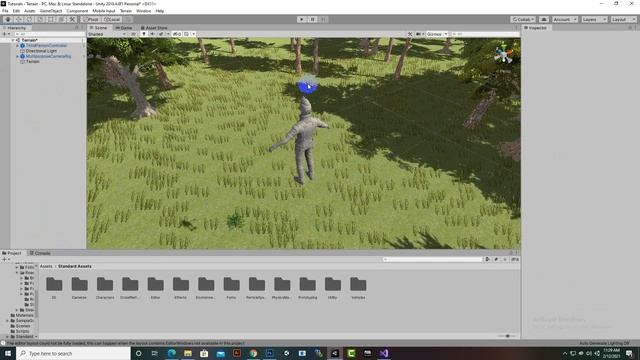Open the Shaded draw mode dropdown
This screenshot has height=360, width=640.
107,34
